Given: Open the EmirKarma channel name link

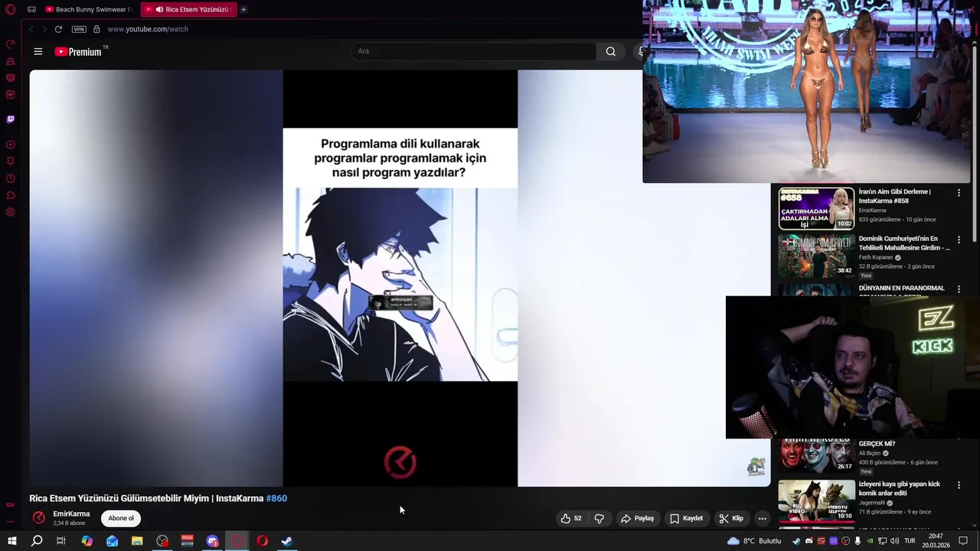Looking at the screenshot, I should [71, 514].
